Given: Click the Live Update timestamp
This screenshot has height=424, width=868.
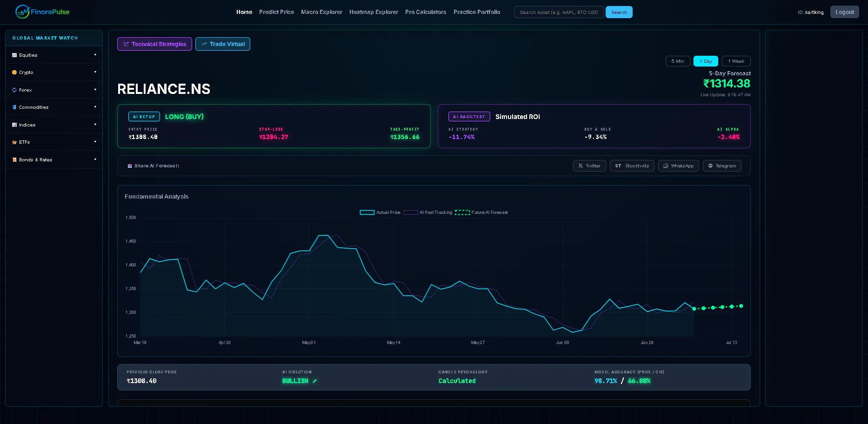Looking at the screenshot, I should 725,95.
